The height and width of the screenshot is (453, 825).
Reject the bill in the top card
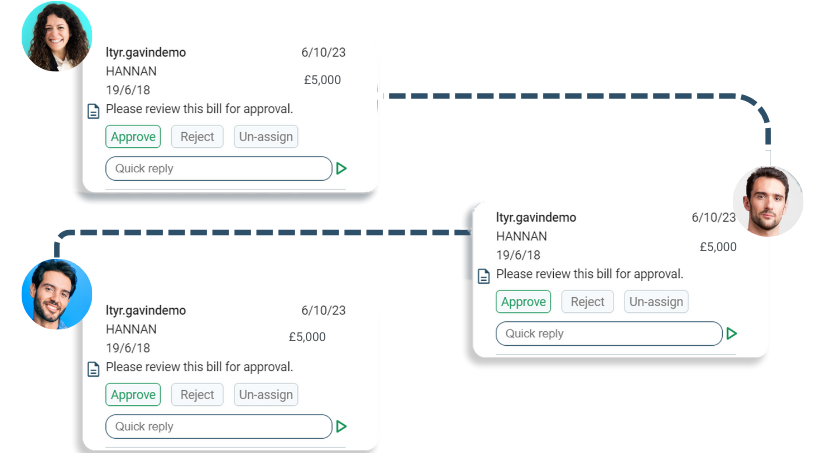[197, 137]
